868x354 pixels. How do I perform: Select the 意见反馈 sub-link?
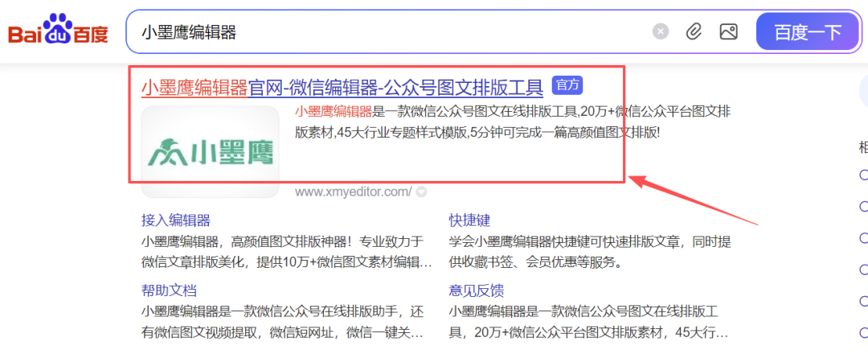pos(476,290)
